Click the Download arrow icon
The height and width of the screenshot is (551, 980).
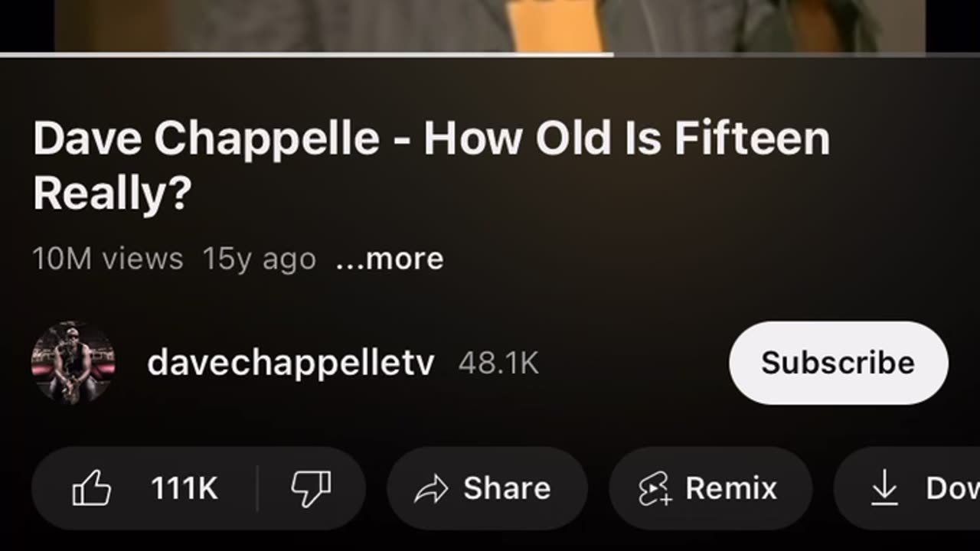pos(884,488)
